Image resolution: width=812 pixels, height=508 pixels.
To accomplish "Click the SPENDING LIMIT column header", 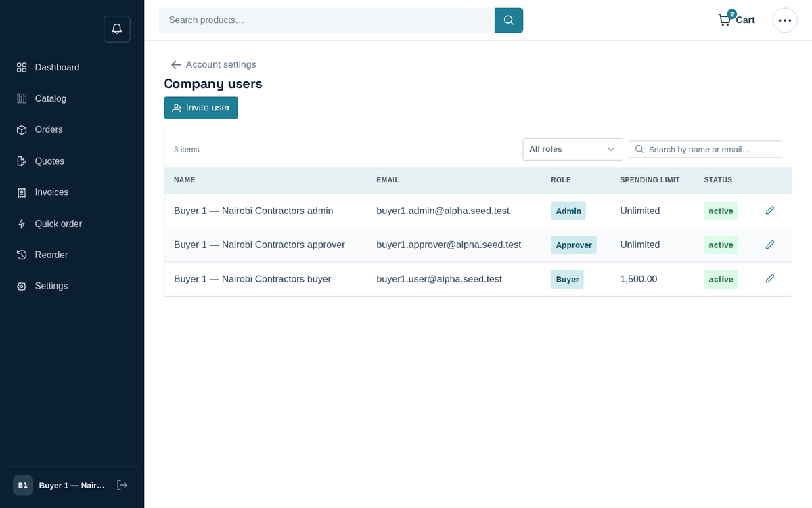I will (650, 180).
